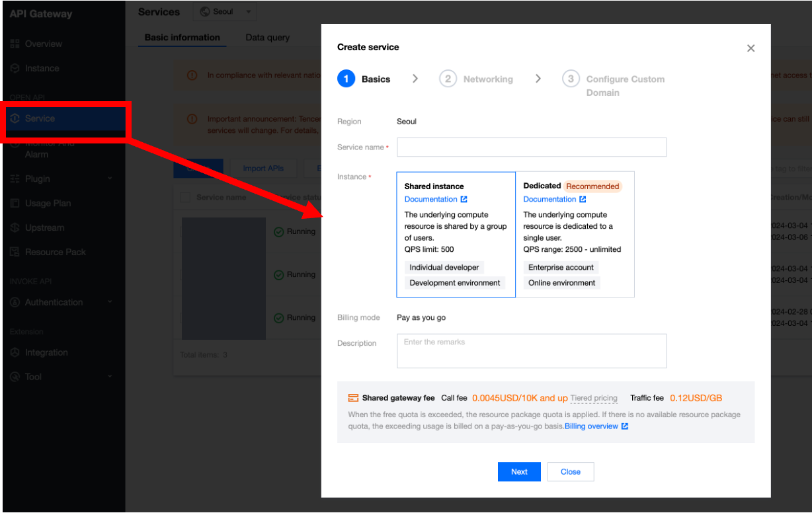This screenshot has width=812, height=513.
Task: Click the Networking step 2 indicator
Action: tap(448, 79)
